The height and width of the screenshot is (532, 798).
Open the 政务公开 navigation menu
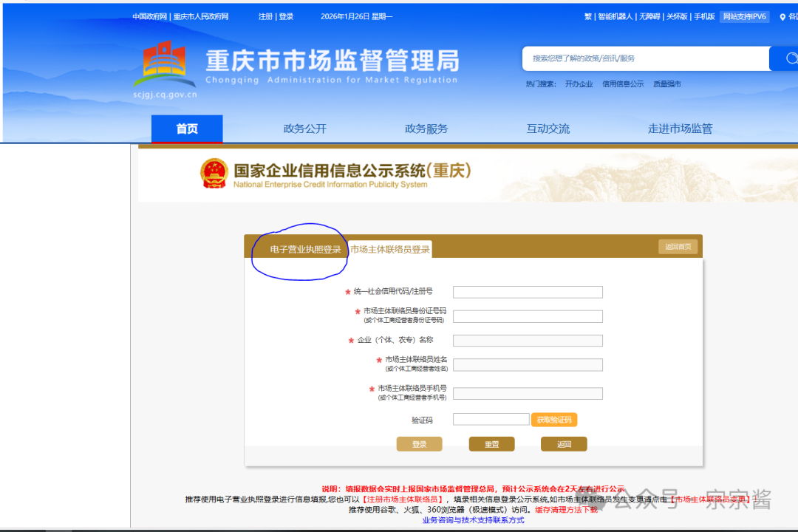304,129
